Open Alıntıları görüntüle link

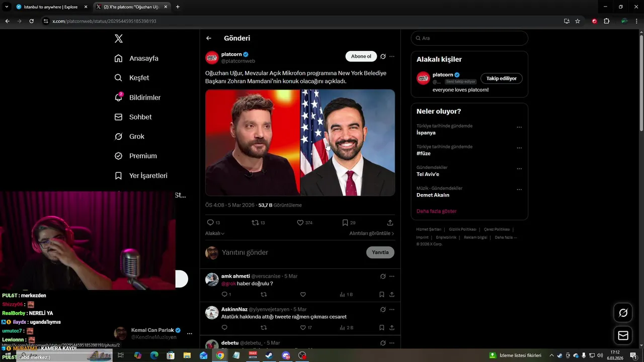[x=372, y=233]
